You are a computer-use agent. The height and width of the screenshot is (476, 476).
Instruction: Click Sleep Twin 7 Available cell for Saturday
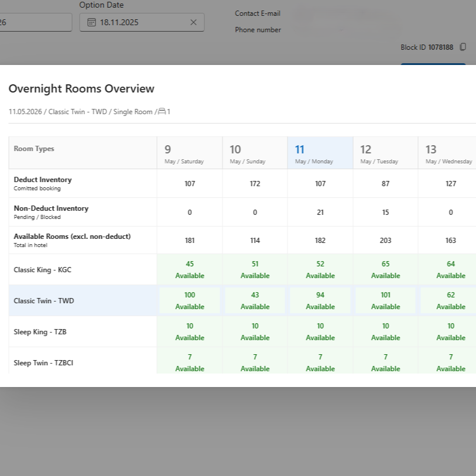click(x=190, y=361)
